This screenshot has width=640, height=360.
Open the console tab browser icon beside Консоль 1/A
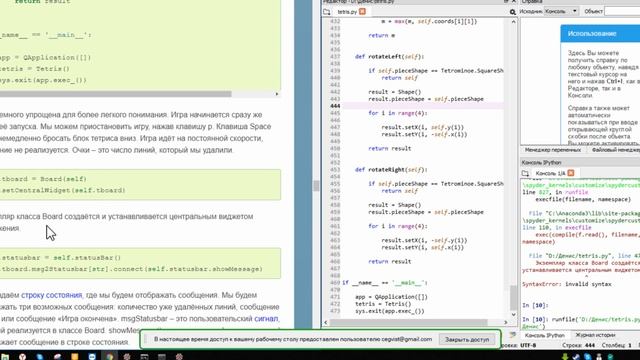coord(525,173)
